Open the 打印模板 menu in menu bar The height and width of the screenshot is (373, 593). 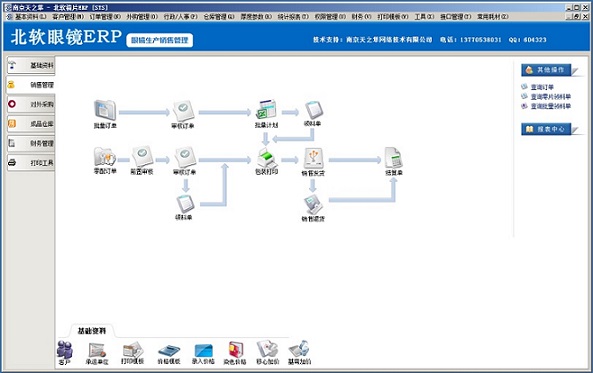click(x=393, y=17)
